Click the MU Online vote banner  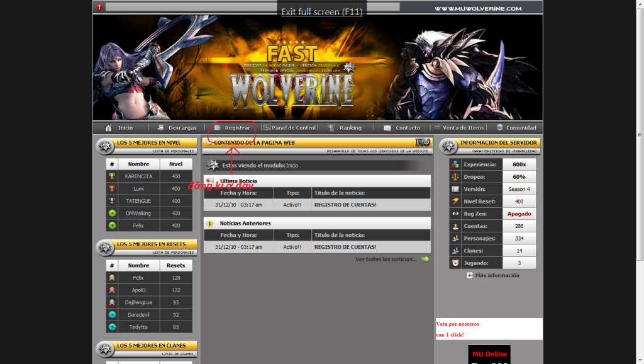tap(489, 355)
